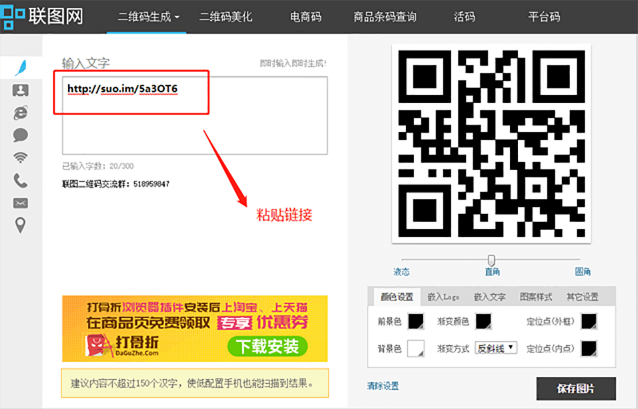638x409 pixels.
Task: Open the 二维码生成 dropdown menu
Action: 148,17
